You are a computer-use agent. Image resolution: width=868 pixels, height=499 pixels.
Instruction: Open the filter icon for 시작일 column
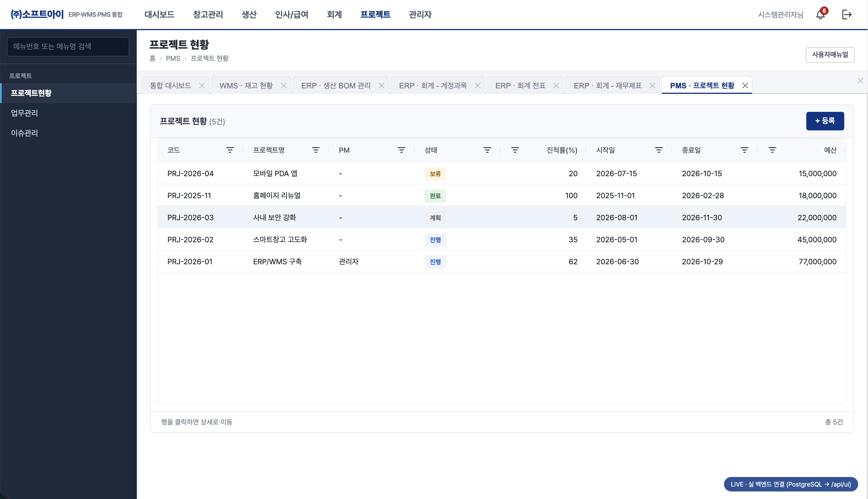tap(658, 150)
